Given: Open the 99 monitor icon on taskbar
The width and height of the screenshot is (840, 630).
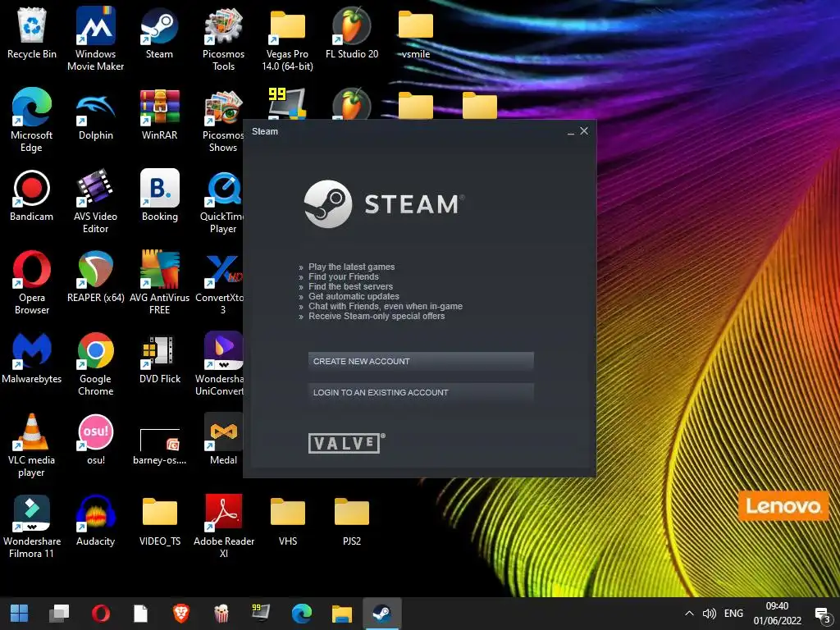Looking at the screenshot, I should pyautogui.click(x=261, y=614).
